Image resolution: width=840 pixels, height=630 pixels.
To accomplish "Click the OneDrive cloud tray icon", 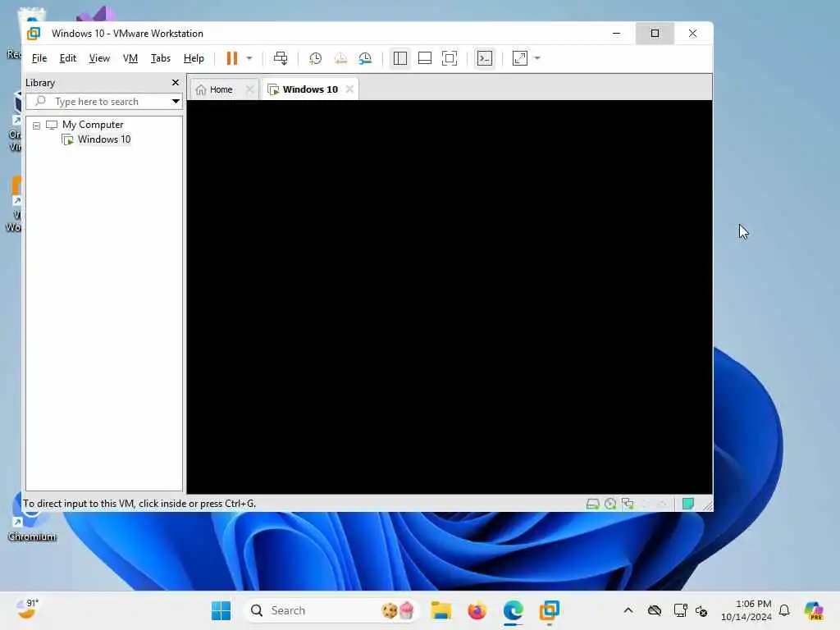I will point(655,610).
